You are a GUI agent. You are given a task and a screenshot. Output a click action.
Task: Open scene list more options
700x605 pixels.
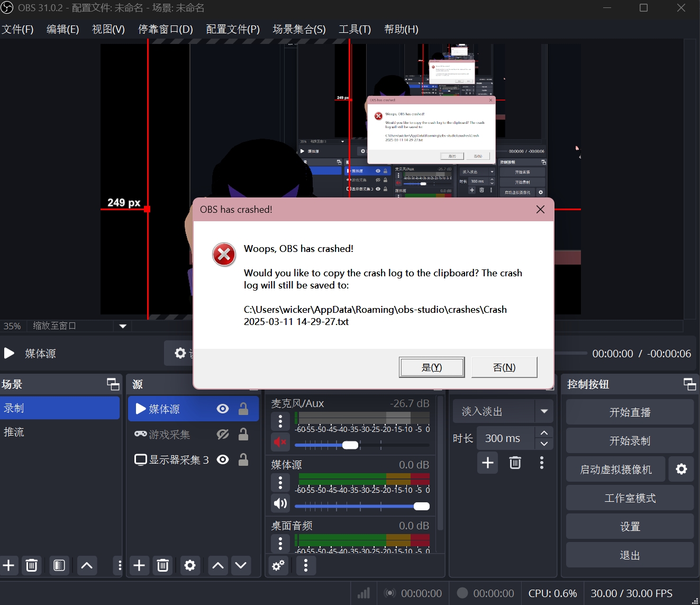(120, 565)
